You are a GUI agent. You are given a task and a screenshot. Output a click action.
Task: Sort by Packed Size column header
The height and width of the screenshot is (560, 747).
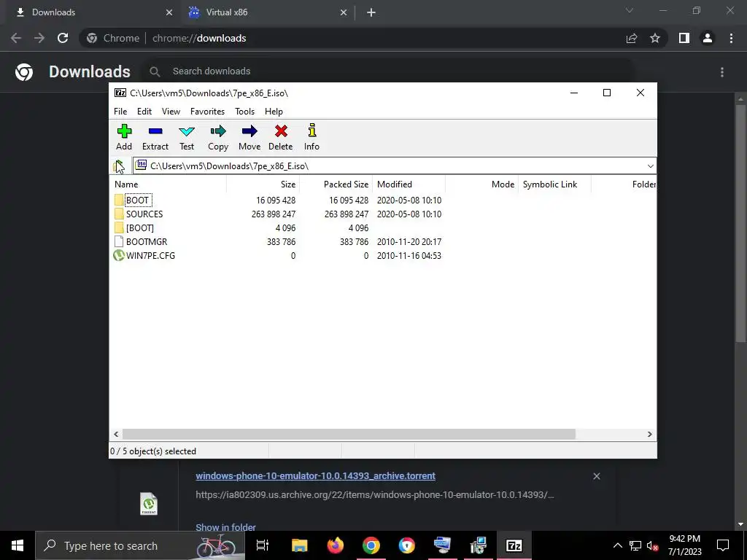pyautogui.click(x=336, y=184)
